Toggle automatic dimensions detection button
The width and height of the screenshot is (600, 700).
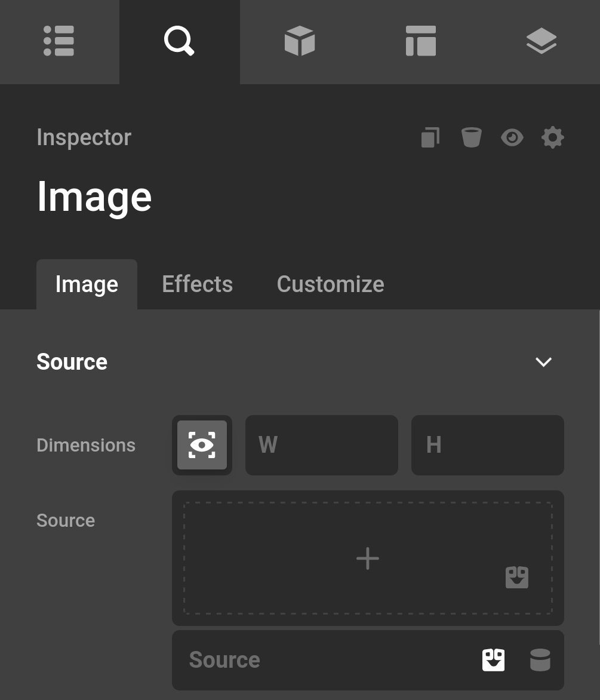click(x=201, y=444)
